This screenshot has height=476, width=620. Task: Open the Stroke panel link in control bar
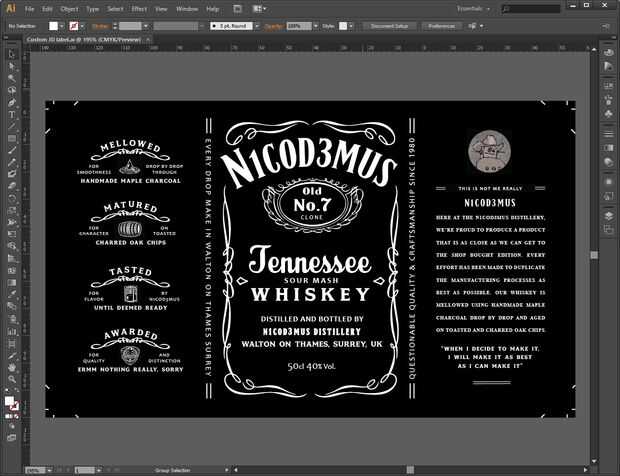(101, 26)
